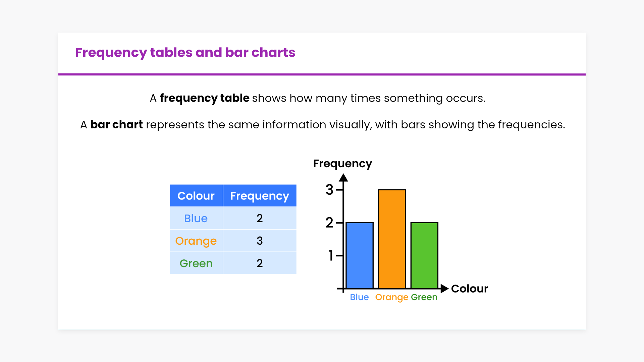Click the 'Frequency' label above the vertical axis
Viewport: 644px width, 362px height.
coord(342,164)
